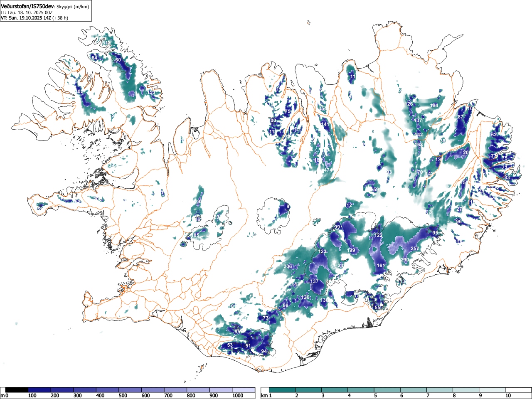Click the 62 value on the east coast
The height and width of the screenshot is (399, 532).
click(x=494, y=135)
